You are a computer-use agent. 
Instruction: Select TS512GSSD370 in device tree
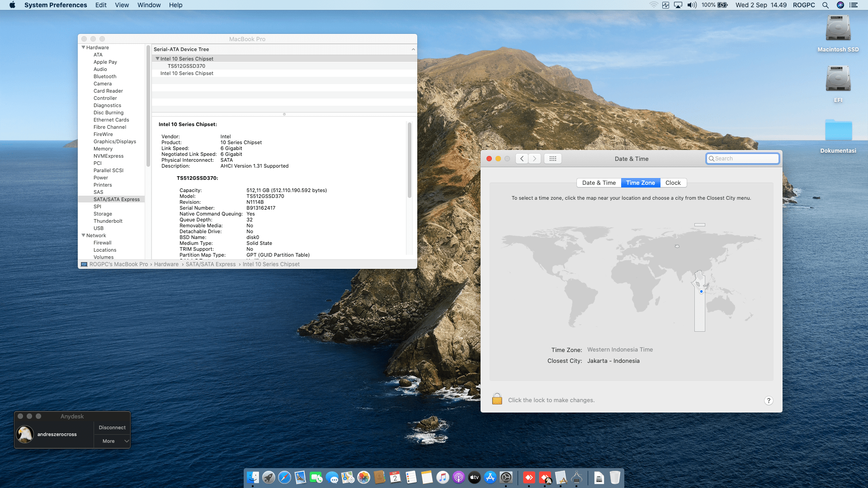tap(186, 66)
